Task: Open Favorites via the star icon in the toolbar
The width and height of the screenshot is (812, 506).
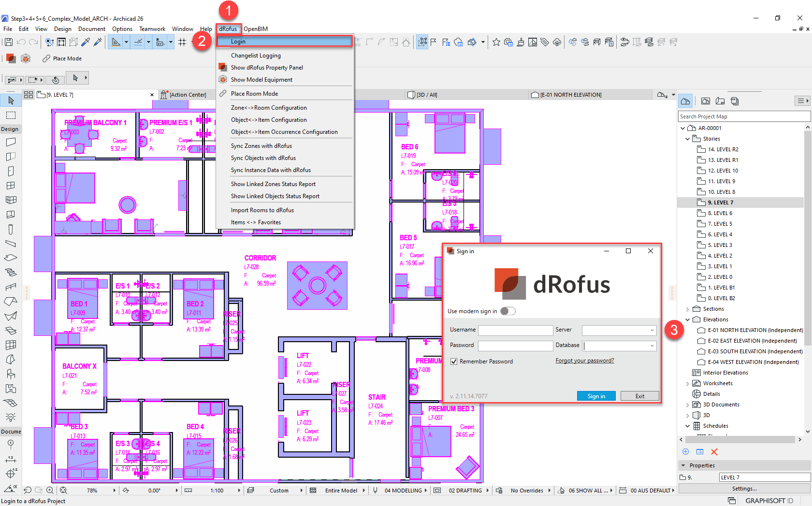Action: click(x=496, y=42)
